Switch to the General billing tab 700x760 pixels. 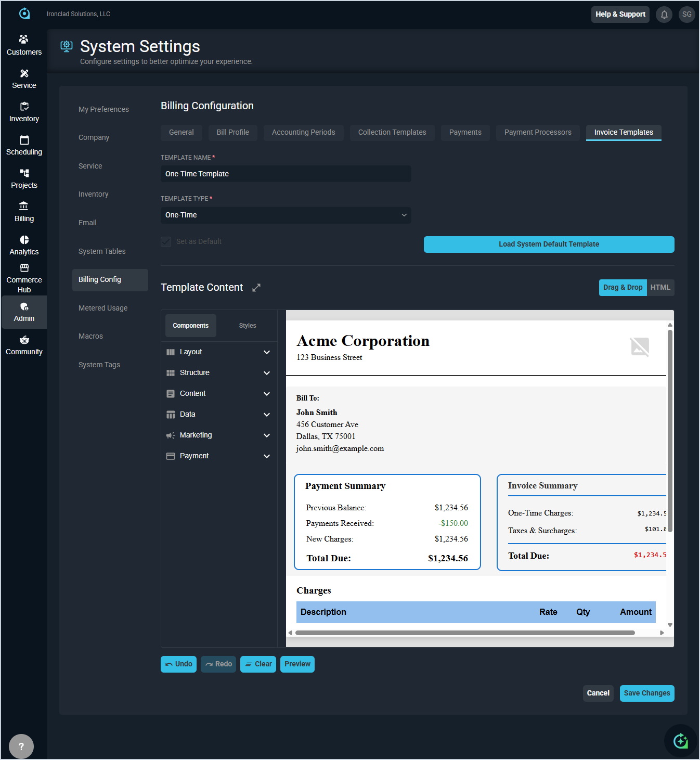[x=182, y=133]
